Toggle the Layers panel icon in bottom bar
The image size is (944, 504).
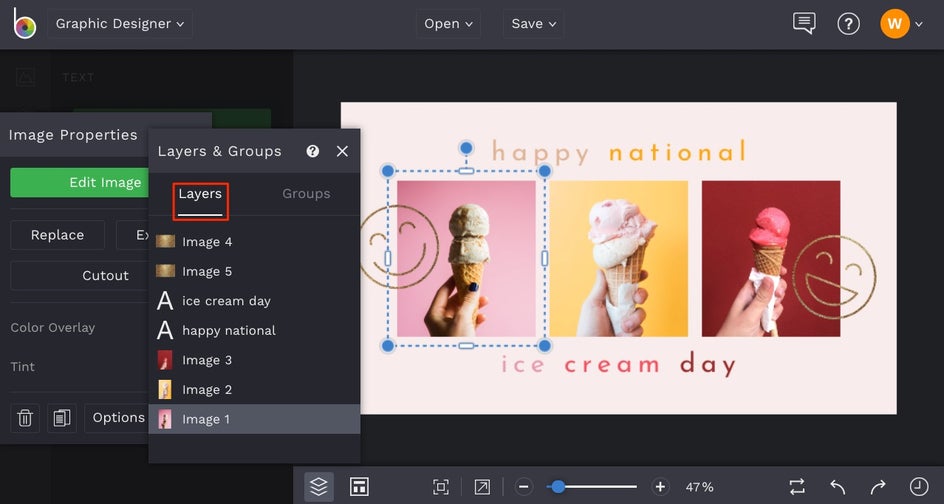[x=319, y=487]
